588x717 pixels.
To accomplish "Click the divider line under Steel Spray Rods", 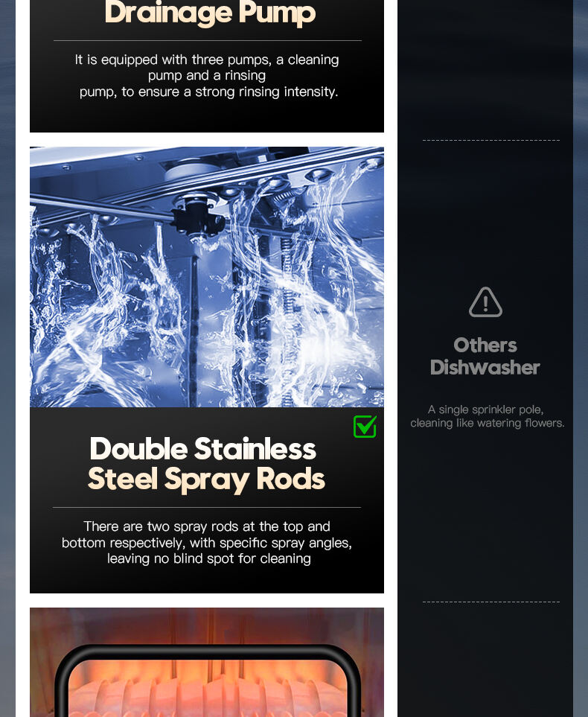I will click(207, 508).
